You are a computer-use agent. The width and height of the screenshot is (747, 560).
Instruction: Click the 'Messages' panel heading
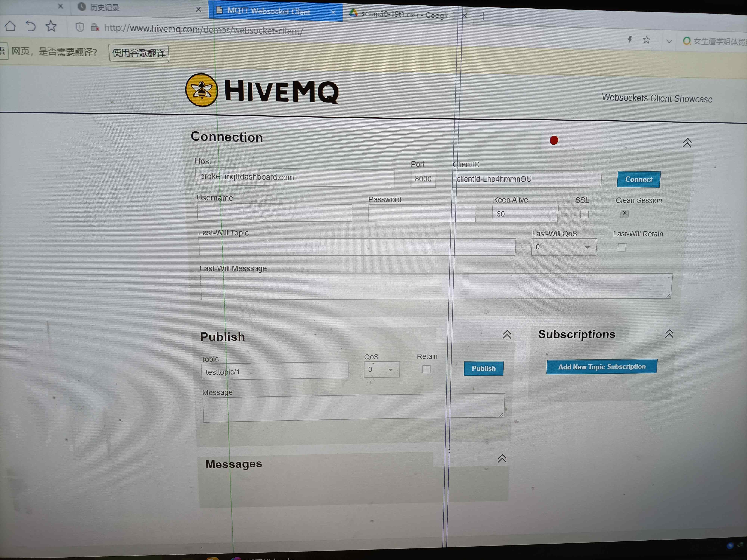click(234, 464)
